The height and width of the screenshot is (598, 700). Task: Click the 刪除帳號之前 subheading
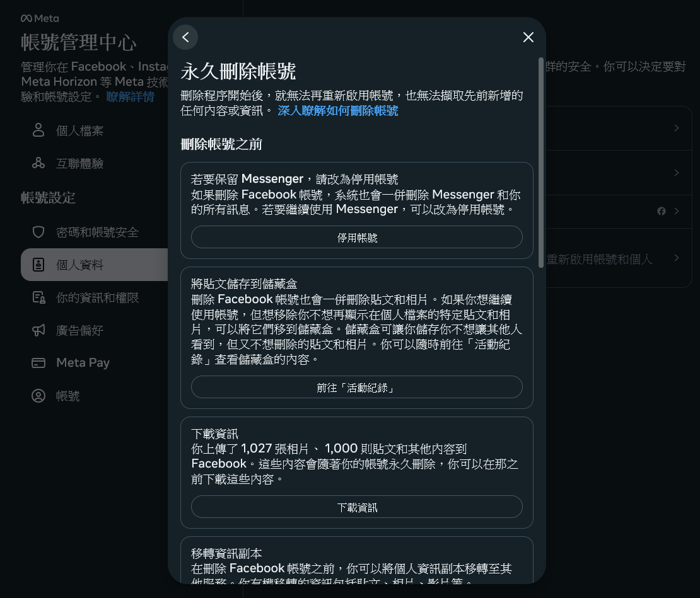pos(221,144)
